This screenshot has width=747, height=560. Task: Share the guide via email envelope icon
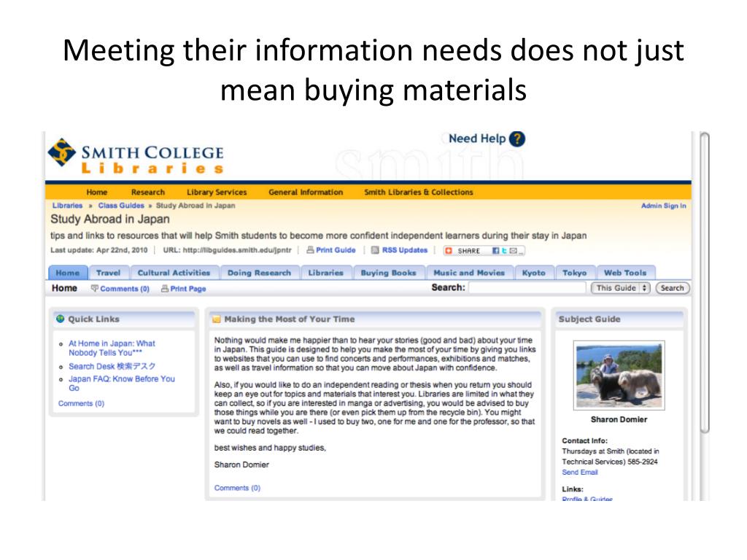(x=513, y=251)
